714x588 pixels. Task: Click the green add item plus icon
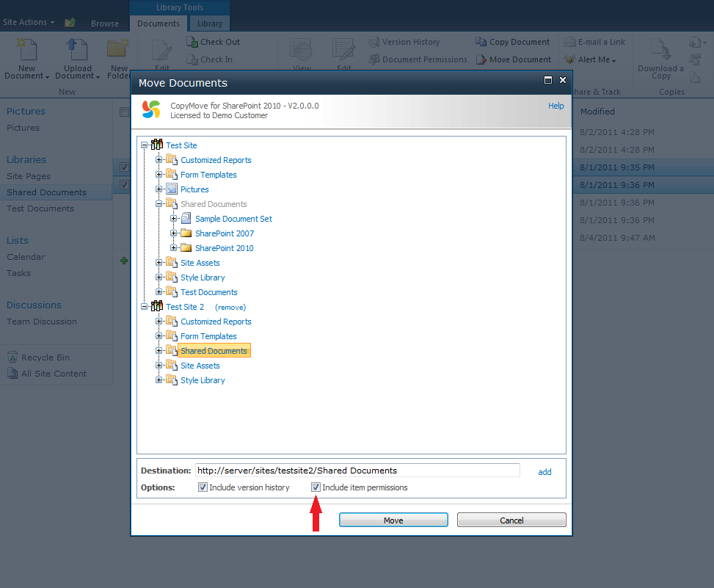(124, 261)
